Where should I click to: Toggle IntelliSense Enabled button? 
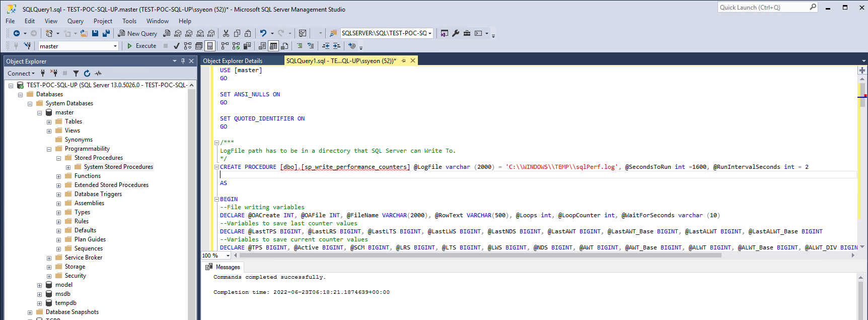(x=210, y=46)
